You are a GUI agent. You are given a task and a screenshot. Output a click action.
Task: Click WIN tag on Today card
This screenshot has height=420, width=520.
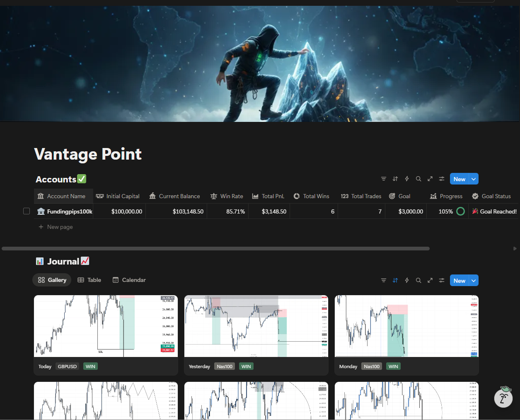pyautogui.click(x=90, y=367)
